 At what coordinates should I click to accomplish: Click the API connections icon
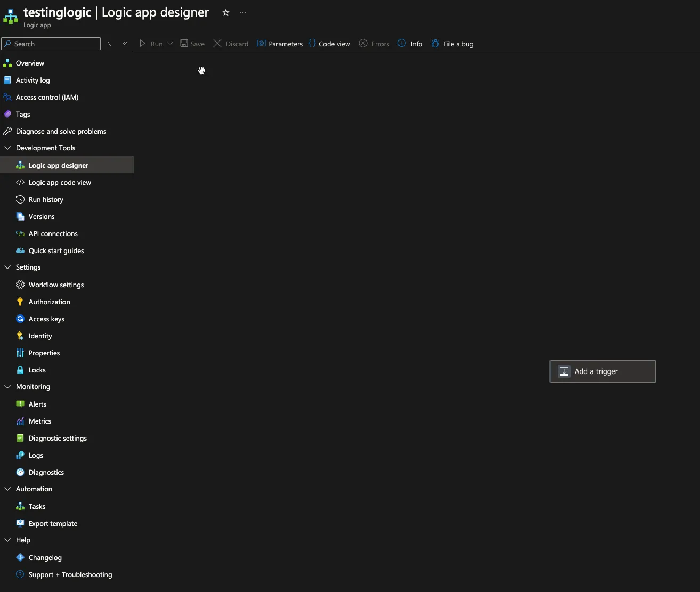(20, 234)
